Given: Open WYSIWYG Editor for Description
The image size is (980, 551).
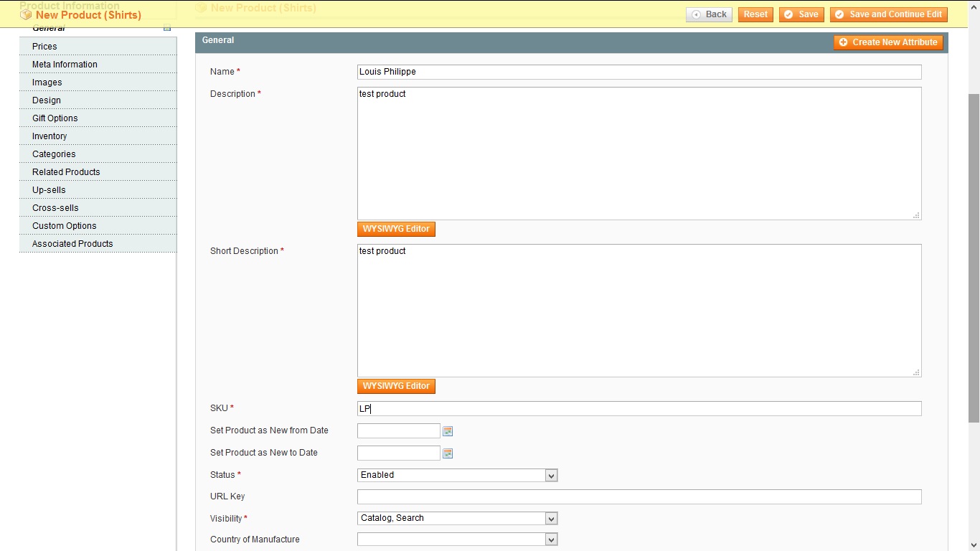Looking at the screenshot, I should 396,229.
